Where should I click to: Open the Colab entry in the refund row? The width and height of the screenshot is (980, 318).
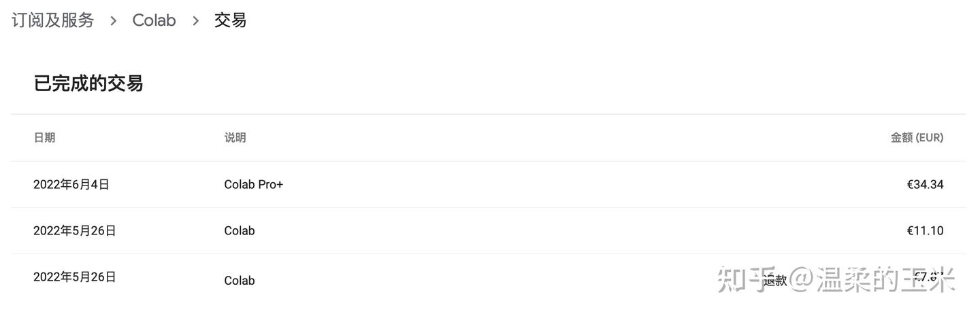tap(239, 280)
